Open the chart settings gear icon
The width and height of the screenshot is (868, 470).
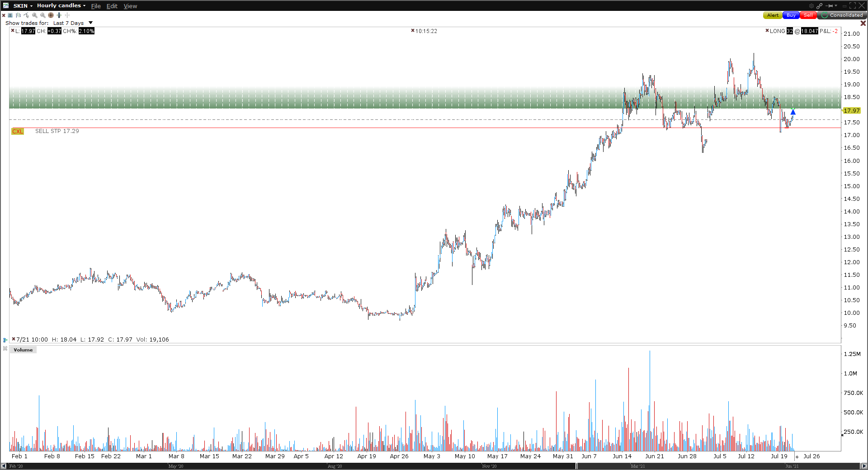(x=811, y=6)
